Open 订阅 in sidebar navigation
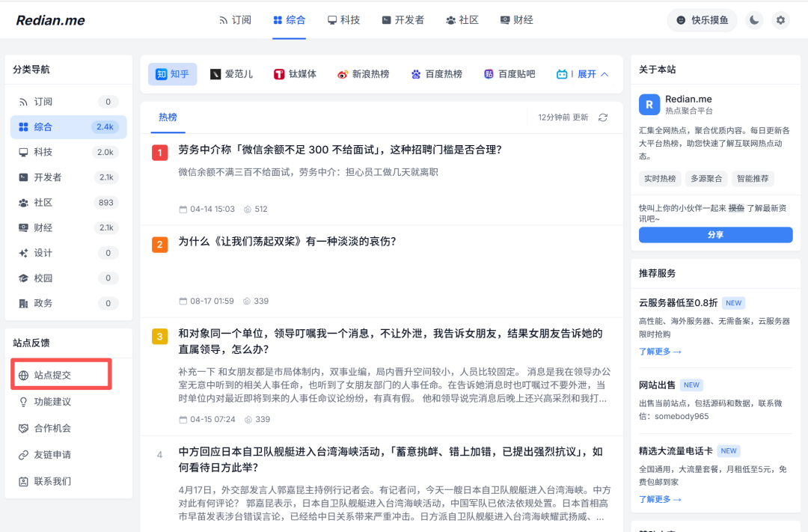Viewport: 808px width, 532px height. pyautogui.click(x=69, y=102)
